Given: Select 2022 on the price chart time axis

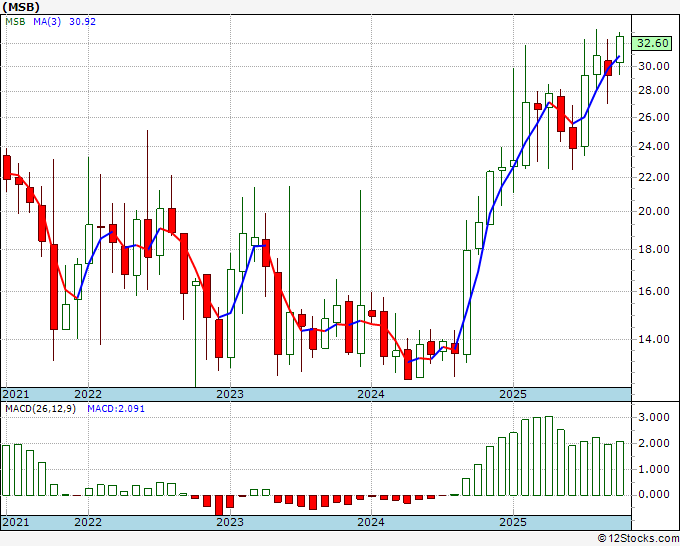Looking at the screenshot, I should point(88,394).
